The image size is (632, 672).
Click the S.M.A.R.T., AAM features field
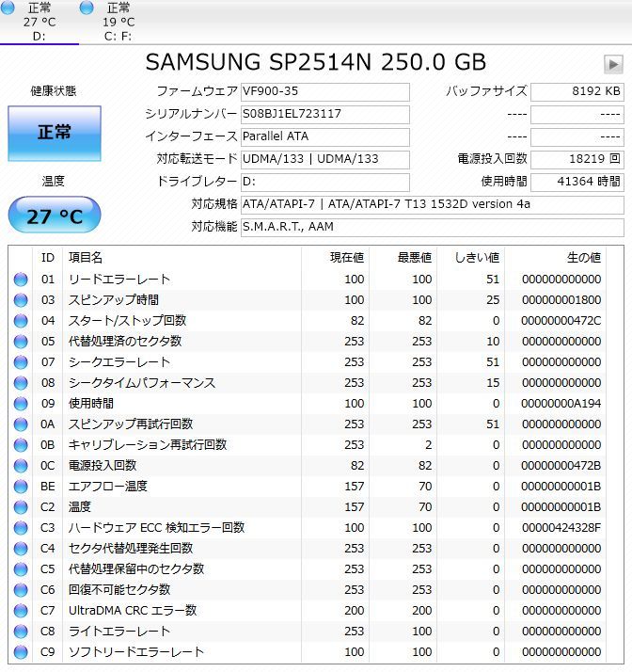click(432, 227)
